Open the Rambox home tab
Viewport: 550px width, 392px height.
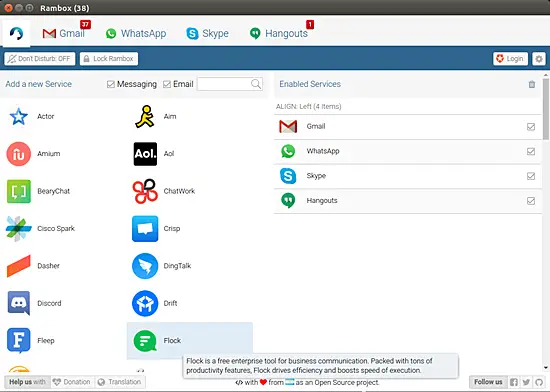click(x=16, y=33)
